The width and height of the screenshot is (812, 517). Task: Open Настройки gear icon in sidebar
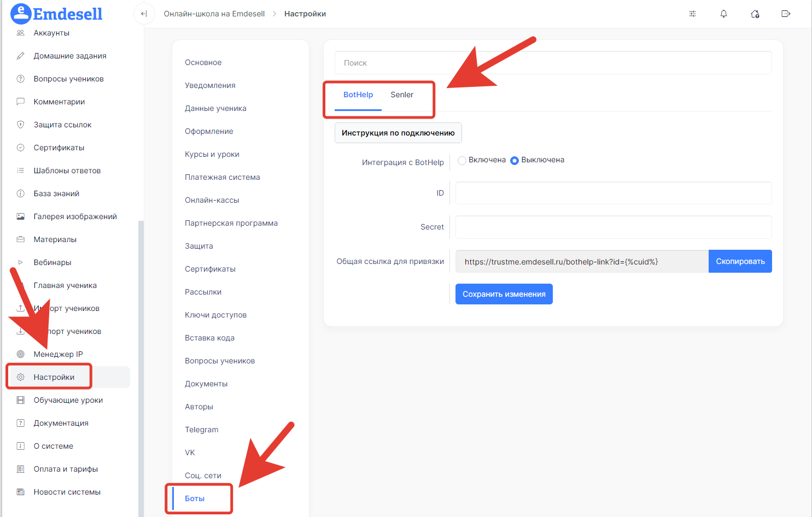[x=21, y=377]
